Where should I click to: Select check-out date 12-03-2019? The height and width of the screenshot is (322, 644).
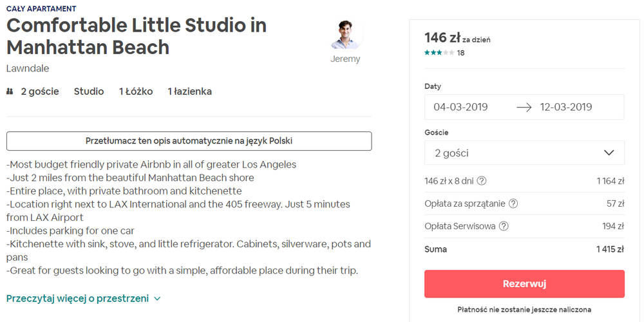click(x=566, y=107)
